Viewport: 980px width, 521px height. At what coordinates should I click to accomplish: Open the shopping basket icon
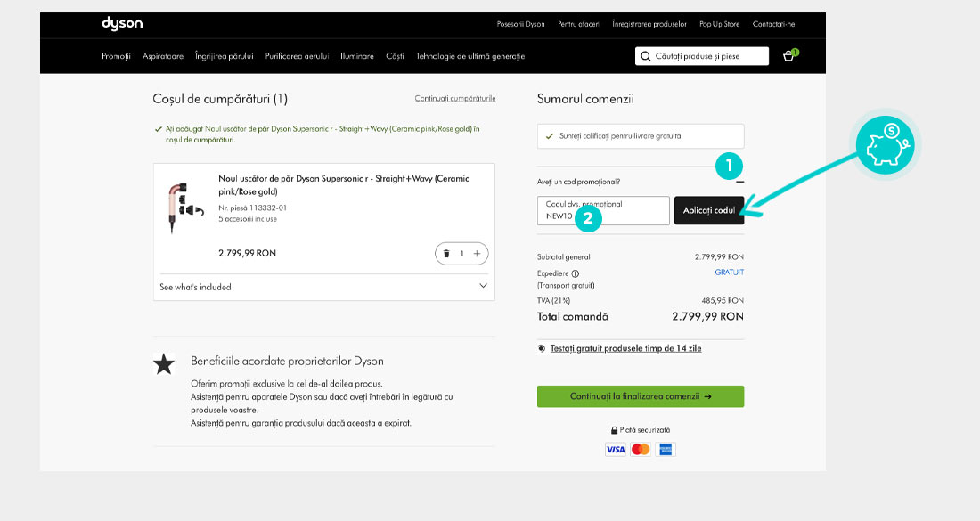(788, 56)
